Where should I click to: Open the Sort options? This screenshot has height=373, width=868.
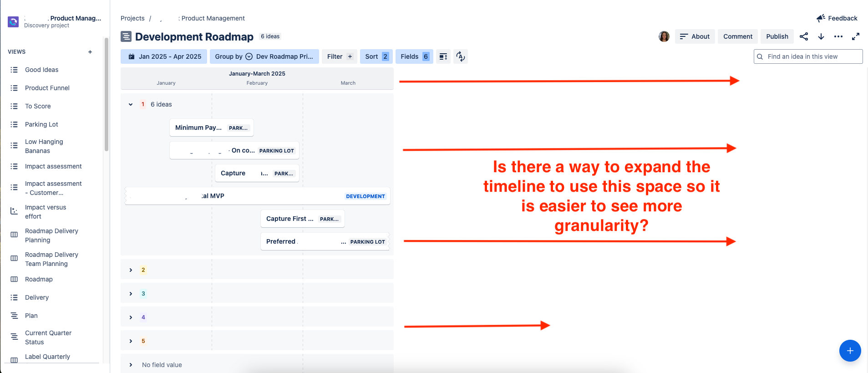[x=376, y=56]
